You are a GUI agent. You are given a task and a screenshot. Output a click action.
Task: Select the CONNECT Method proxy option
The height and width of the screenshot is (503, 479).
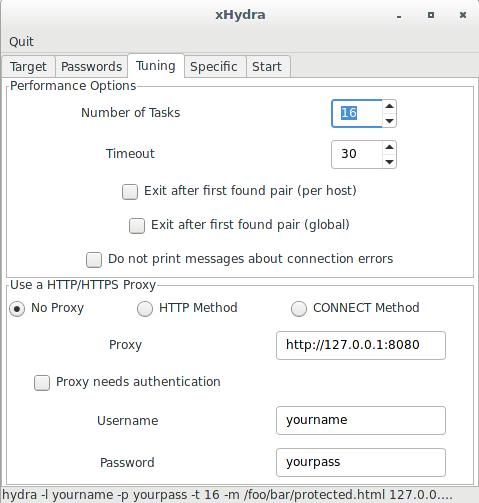click(x=299, y=309)
